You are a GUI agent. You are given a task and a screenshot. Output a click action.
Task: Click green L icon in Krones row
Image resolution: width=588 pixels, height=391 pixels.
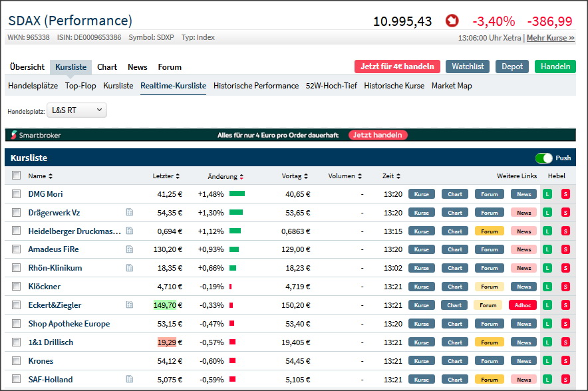click(547, 361)
